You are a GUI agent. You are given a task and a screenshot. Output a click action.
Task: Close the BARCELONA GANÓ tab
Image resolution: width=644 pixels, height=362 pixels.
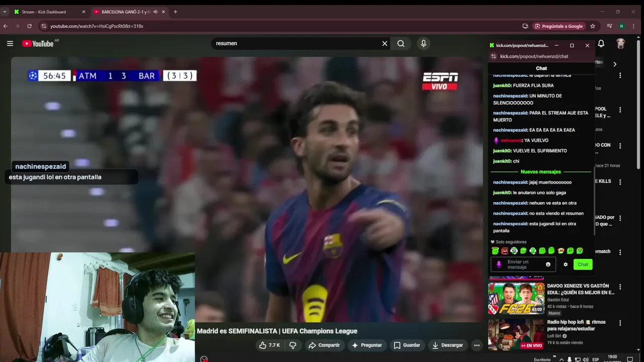(164, 12)
